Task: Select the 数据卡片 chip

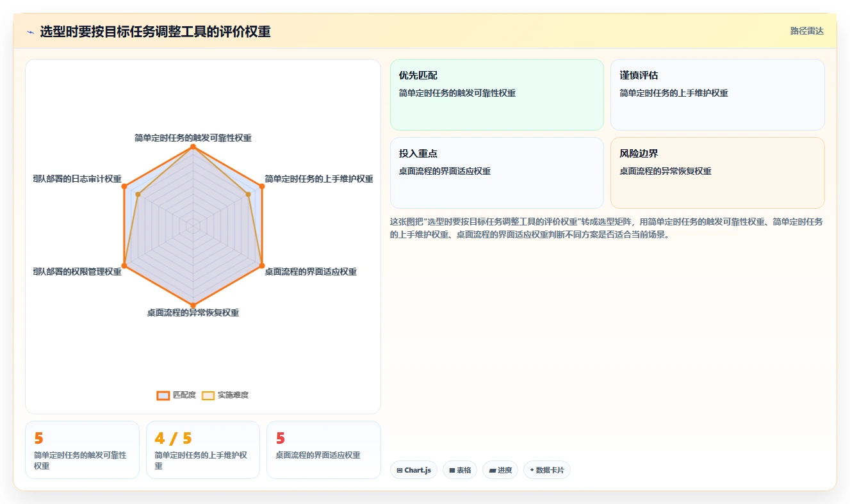Action: coord(546,470)
